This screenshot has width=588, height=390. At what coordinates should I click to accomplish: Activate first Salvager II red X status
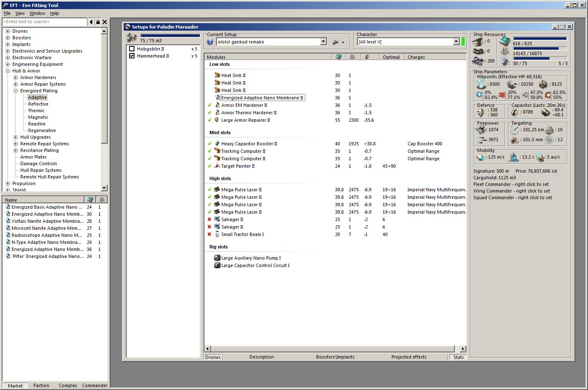209,219
